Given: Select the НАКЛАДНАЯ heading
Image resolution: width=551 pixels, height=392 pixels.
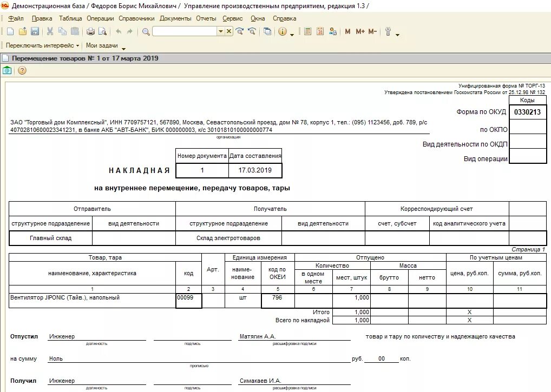Looking at the screenshot, I should (139, 170).
